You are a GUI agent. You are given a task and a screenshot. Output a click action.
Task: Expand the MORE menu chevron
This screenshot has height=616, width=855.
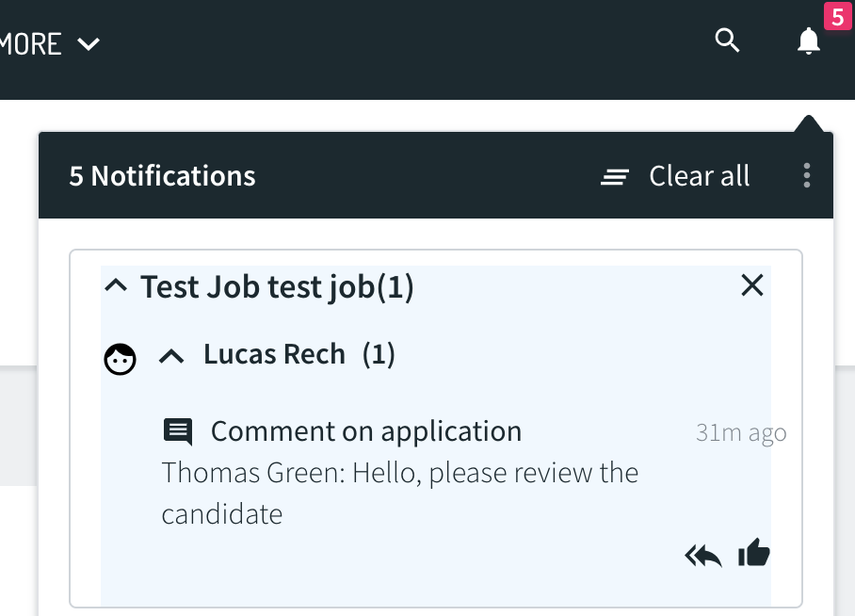pos(89,43)
